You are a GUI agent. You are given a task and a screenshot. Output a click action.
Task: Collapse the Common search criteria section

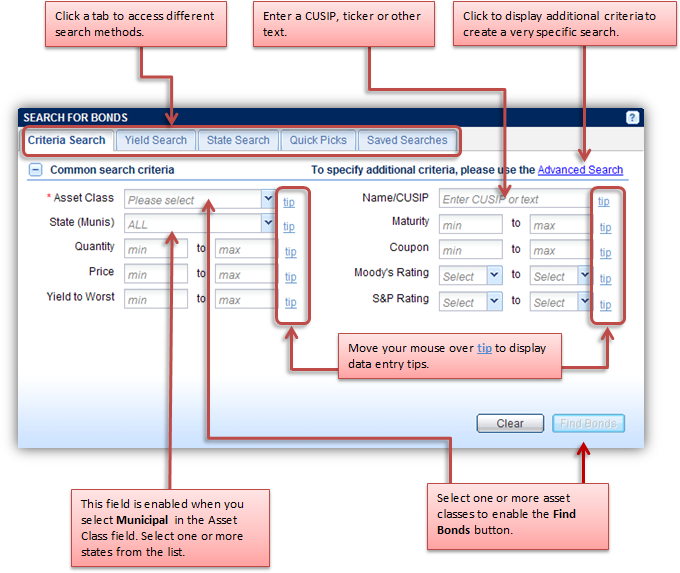click(x=35, y=170)
